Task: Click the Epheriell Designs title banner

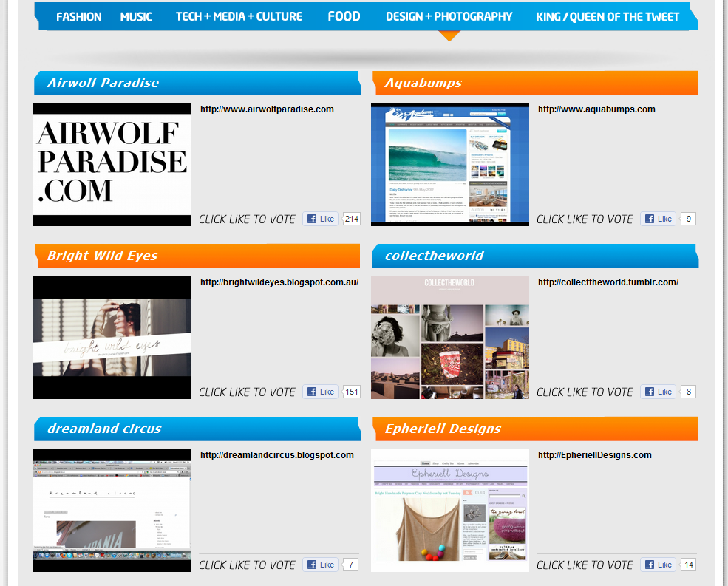Action: coord(535,429)
